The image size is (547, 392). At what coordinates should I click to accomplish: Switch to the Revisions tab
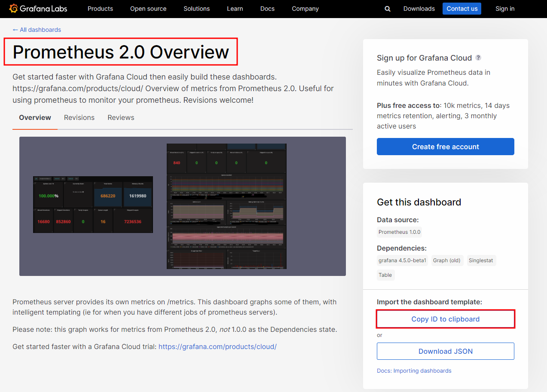click(79, 117)
